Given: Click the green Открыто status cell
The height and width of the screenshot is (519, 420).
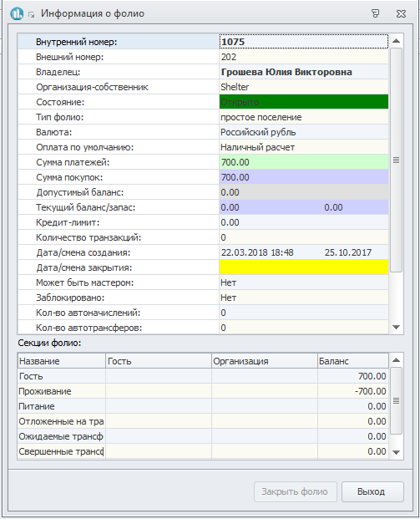Looking at the screenshot, I should tap(304, 102).
